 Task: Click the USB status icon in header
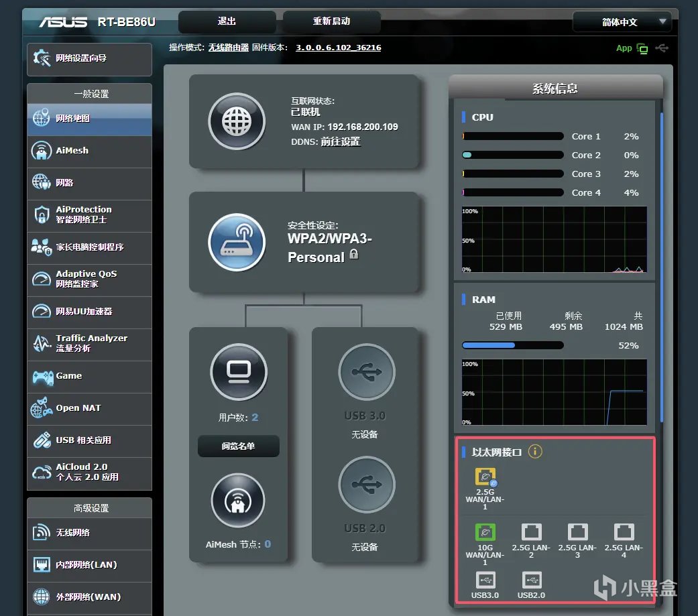click(662, 48)
